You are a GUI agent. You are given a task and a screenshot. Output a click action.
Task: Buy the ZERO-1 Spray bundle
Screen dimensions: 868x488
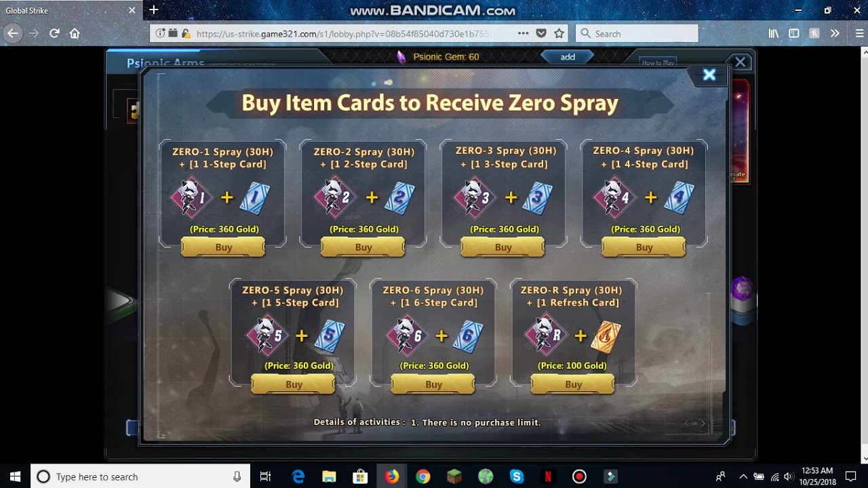pyautogui.click(x=223, y=247)
